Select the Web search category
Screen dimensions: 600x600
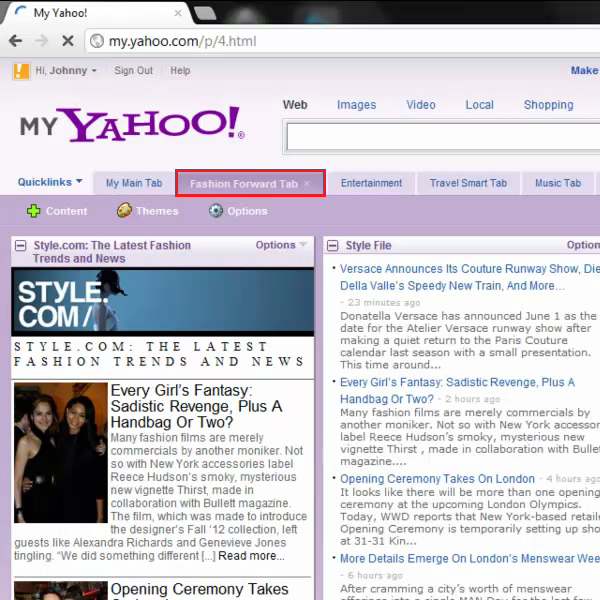[295, 105]
